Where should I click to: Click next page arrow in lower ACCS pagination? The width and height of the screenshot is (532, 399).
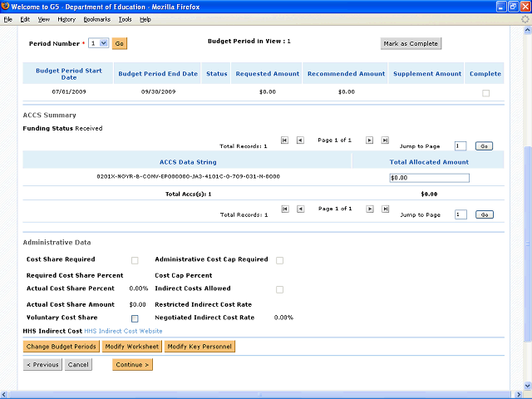(370, 209)
